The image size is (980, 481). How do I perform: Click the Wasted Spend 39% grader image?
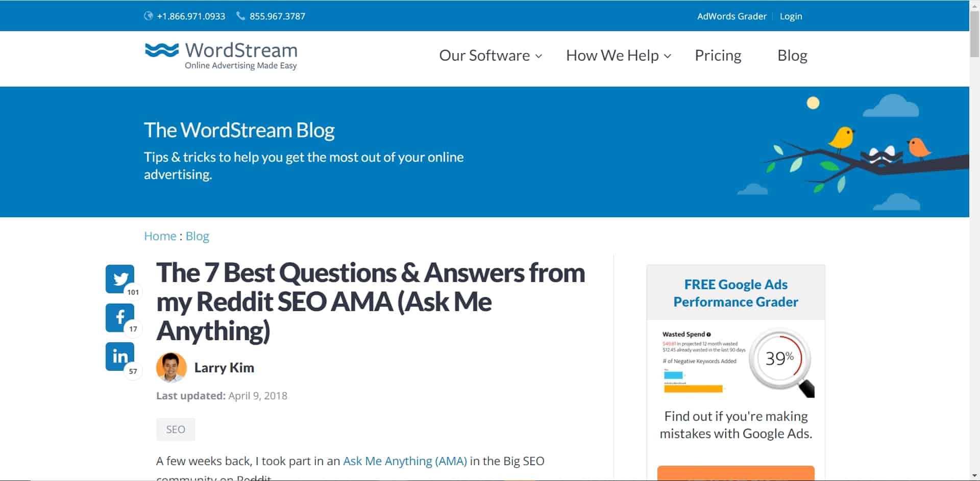736,362
